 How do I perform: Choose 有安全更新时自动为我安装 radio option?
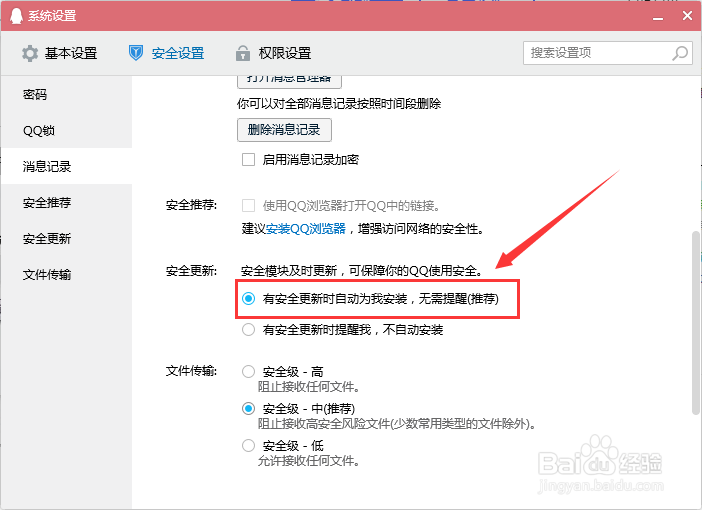click(248, 298)
